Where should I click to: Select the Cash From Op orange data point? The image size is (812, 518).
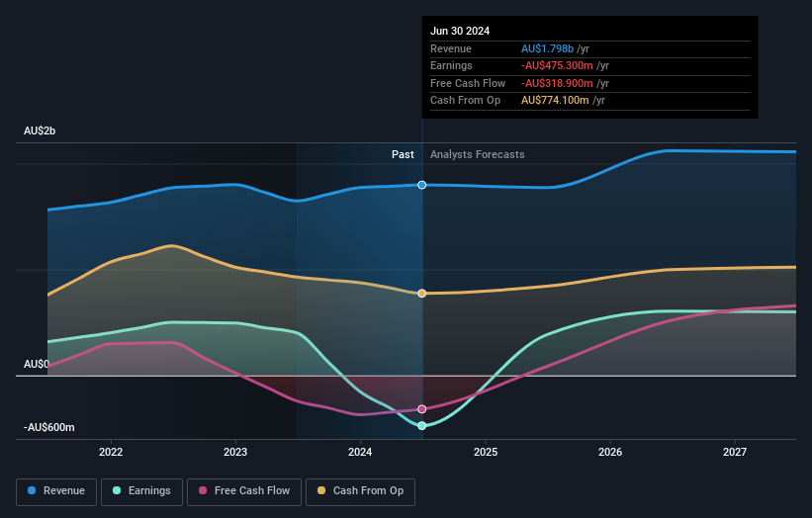tap(422, 294)
